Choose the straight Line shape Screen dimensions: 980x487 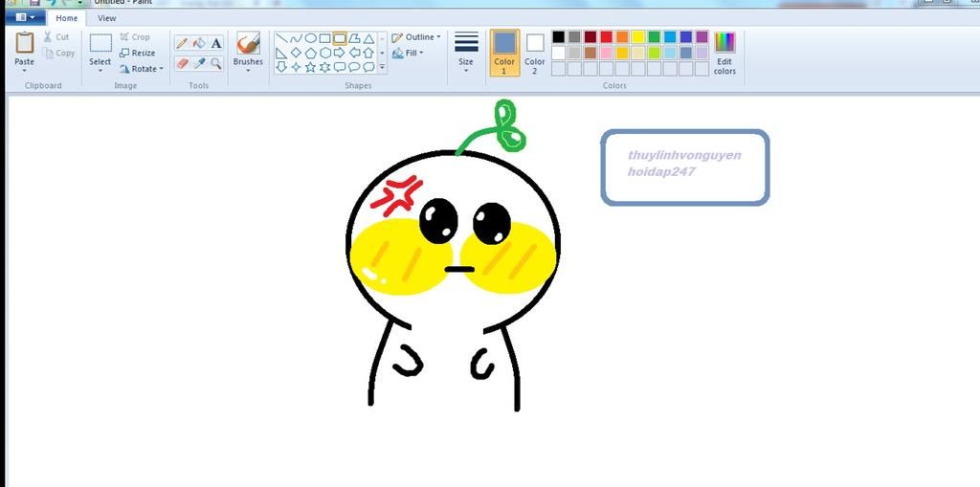tap(282, 39)
